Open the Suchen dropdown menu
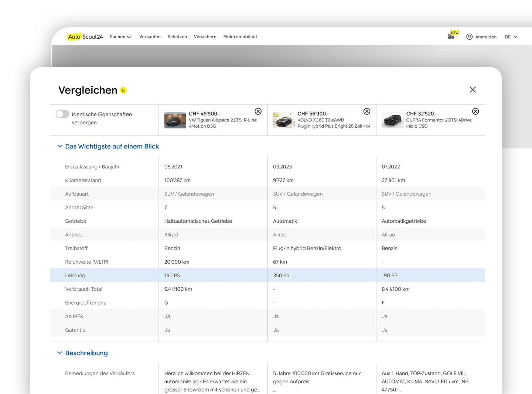This screenshot has height=394, width=532. [120, 37]
